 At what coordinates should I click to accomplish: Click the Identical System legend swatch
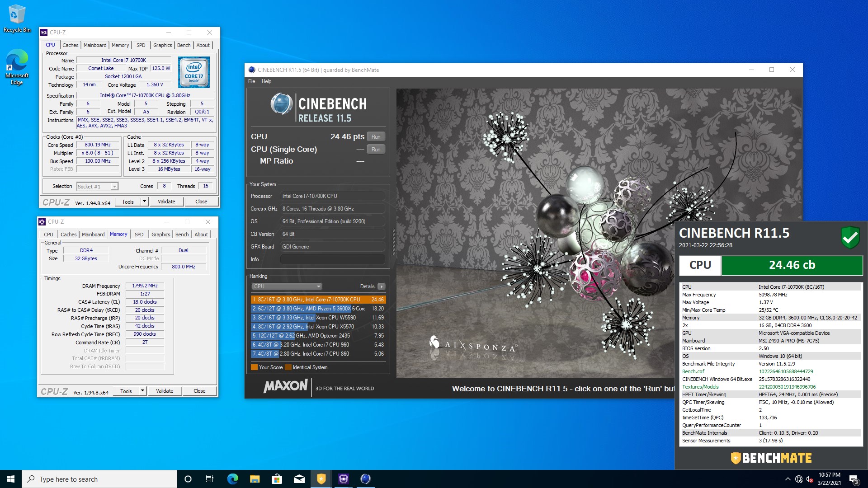tap(288, 367)
